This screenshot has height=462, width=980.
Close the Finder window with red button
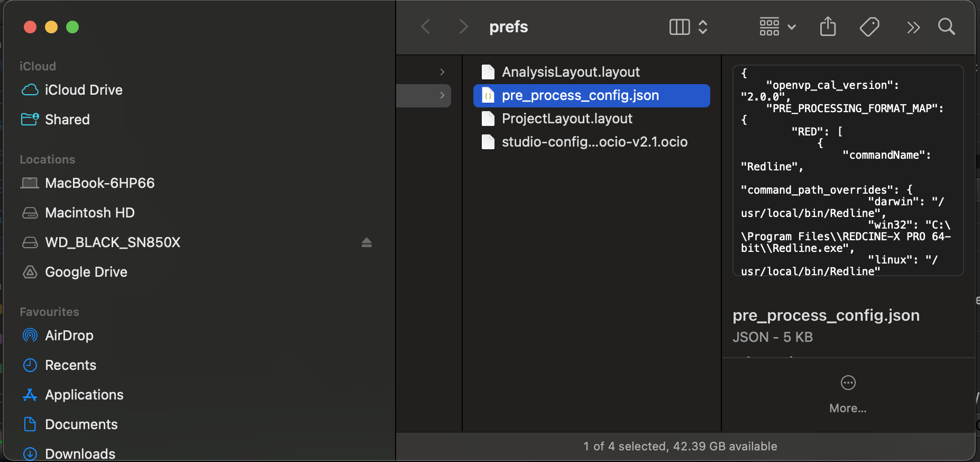(30, 27)
